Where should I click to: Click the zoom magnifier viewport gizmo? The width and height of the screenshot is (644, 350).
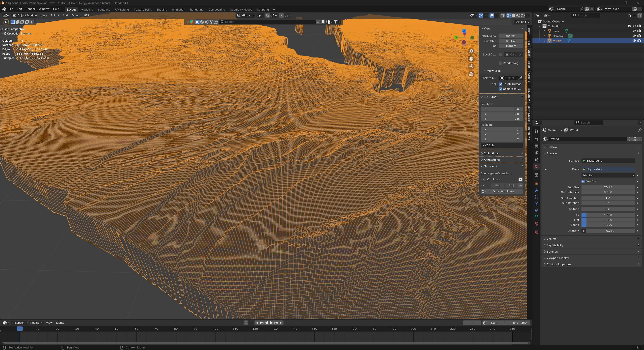pyautogui.click(x=471, y=51)
